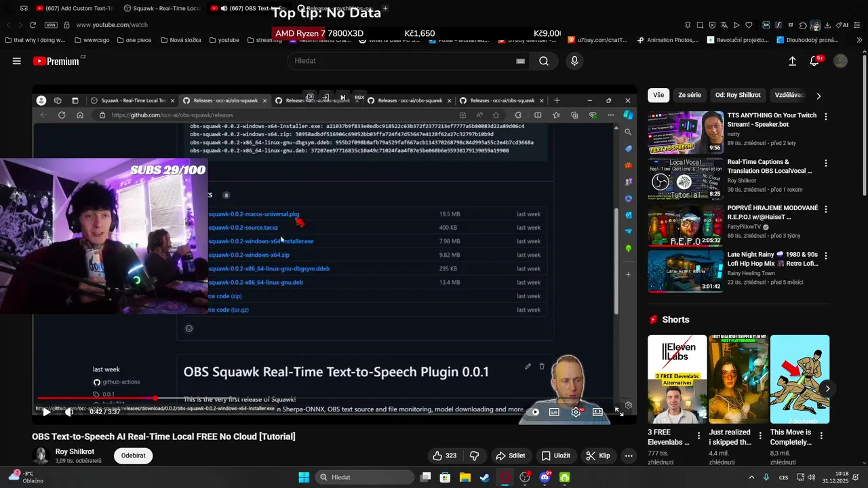Select the Od: Roy Shilkrot chip

click(x=738, y=96)
